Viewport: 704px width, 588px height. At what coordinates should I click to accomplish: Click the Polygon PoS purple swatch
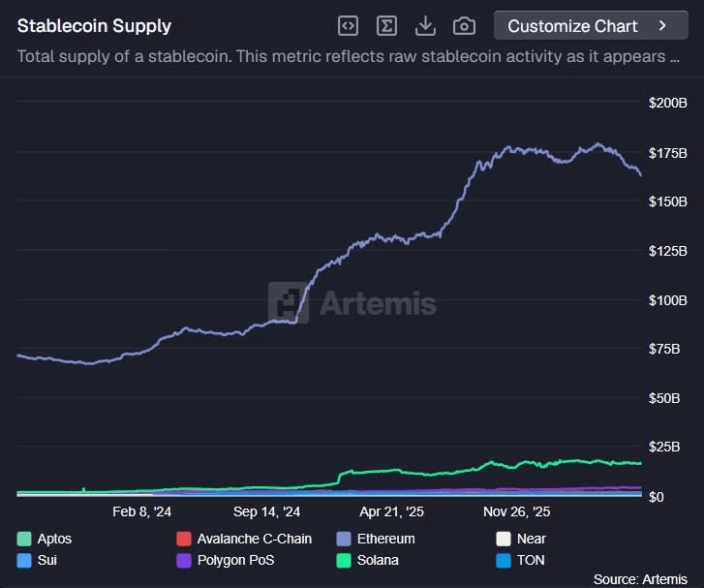[x=184, y=560]
